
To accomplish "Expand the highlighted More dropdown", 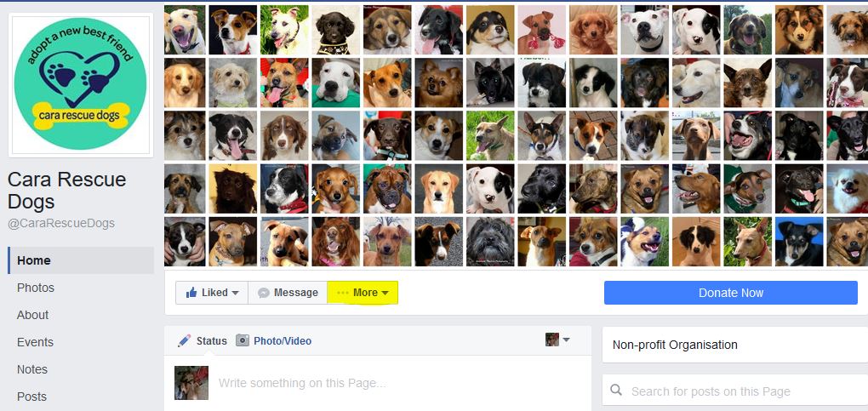I will pos(363,293).
